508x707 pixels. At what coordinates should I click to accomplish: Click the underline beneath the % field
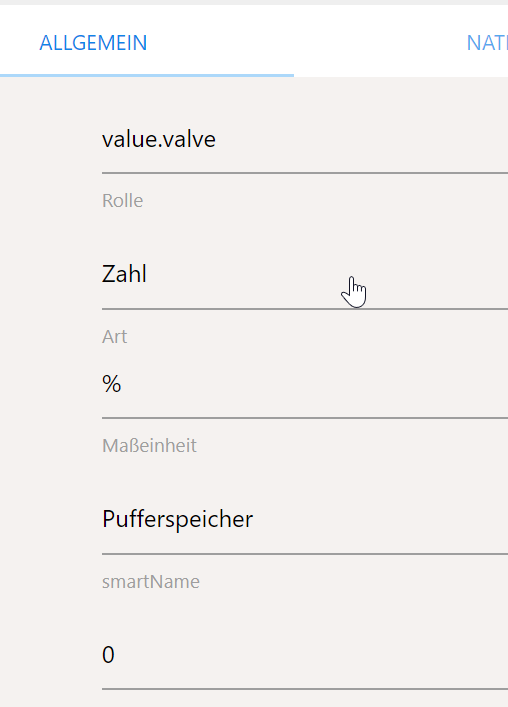coord(305,418)
